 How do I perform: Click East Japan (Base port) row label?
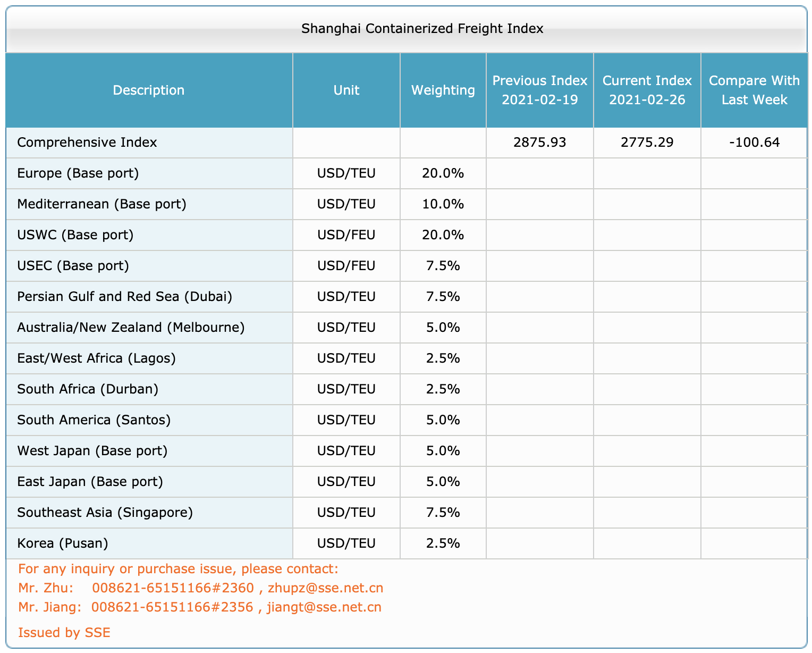coord(90,482)
